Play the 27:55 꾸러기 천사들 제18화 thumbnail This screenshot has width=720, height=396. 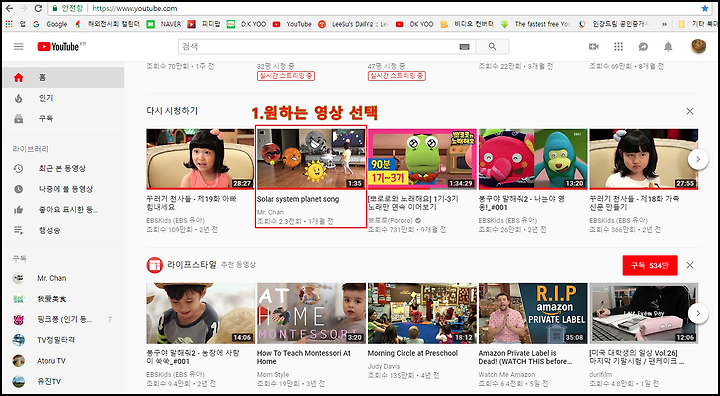click(x=644, y=159)
